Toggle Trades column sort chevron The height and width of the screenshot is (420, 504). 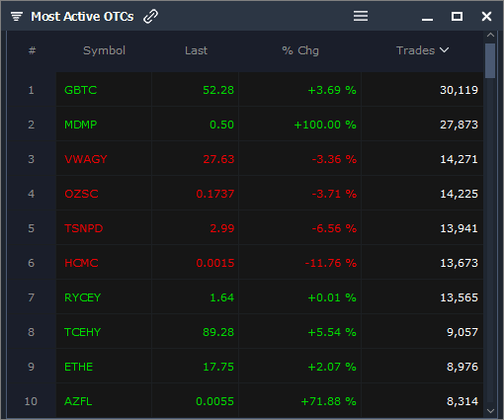pyautogui.click(x=444, y=50)
